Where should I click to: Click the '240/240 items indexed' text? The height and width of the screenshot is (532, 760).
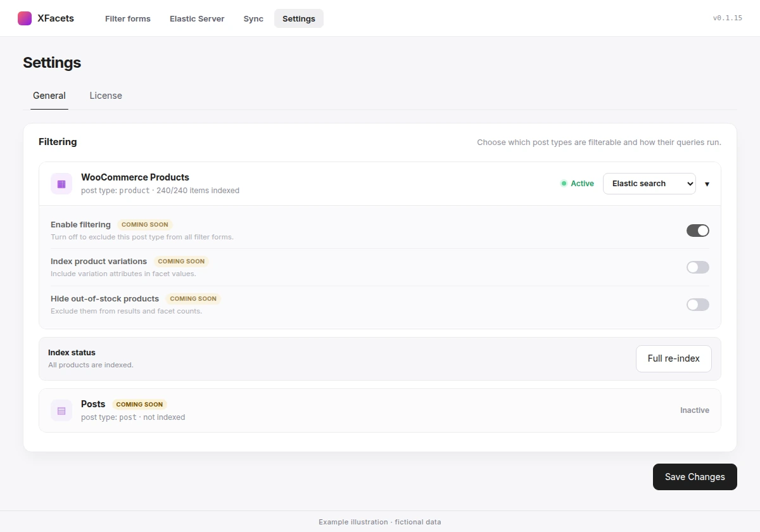[x=198, y=191]
